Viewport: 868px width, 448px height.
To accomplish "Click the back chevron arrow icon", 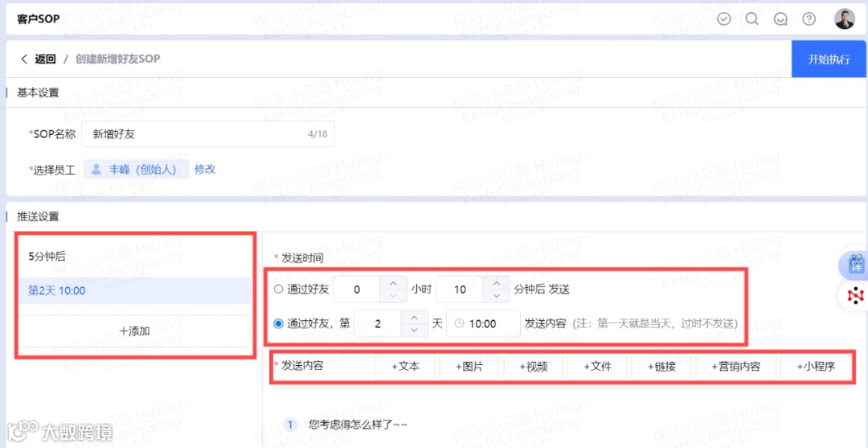I will coord(23,59).
